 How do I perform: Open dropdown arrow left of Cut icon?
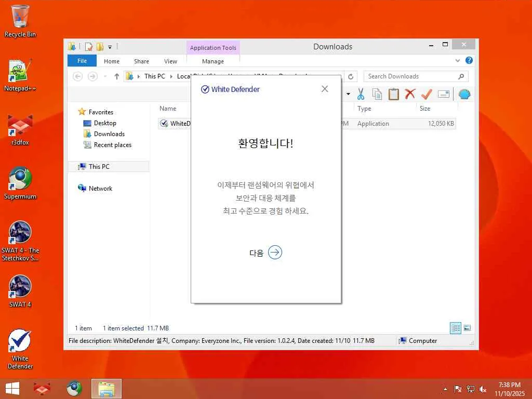(x=349, y=94)
